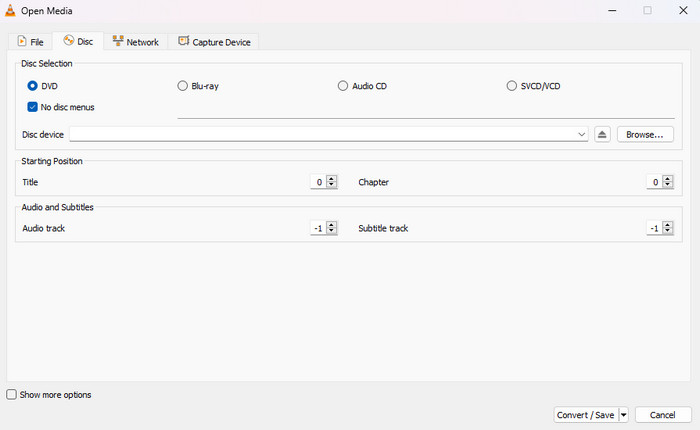Click the Chapter number field
Screen dimensions: 700x430
coord(654,182)
